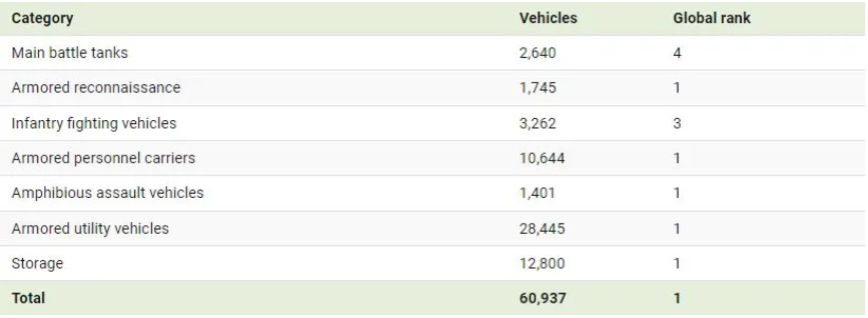
Task: Click the 1,401 vehicles value
Action: click(537, 193)
